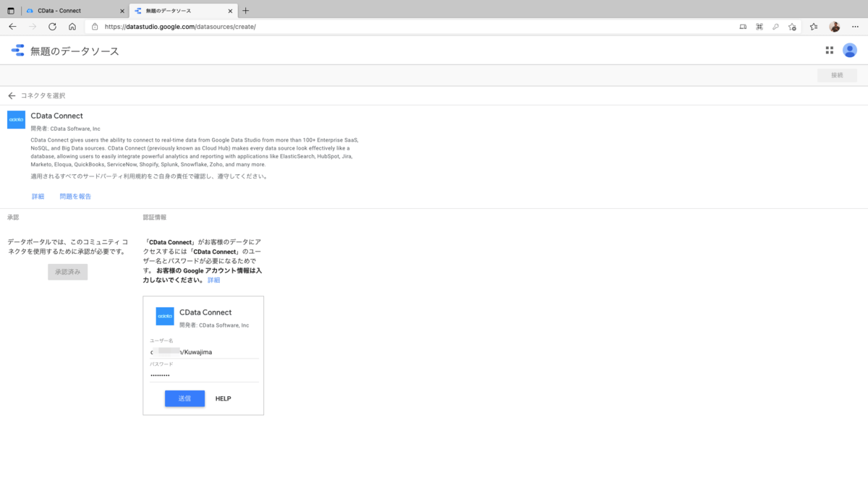This screenshot has height=488, width=868.
Task: Click the HELP button
Action: point(223,398)
